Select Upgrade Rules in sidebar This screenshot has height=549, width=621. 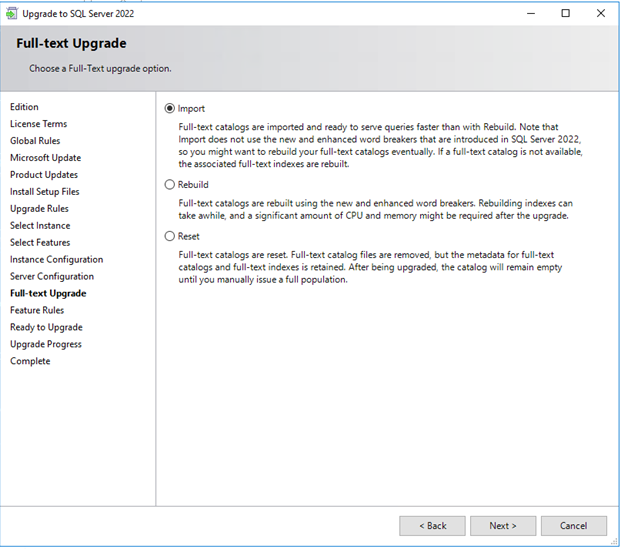tap(39, 209)
